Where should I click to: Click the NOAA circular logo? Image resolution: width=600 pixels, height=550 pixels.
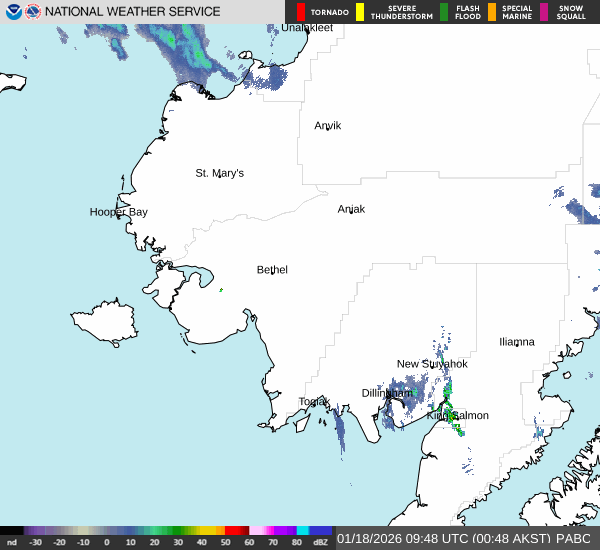click(x=14, y=12)
